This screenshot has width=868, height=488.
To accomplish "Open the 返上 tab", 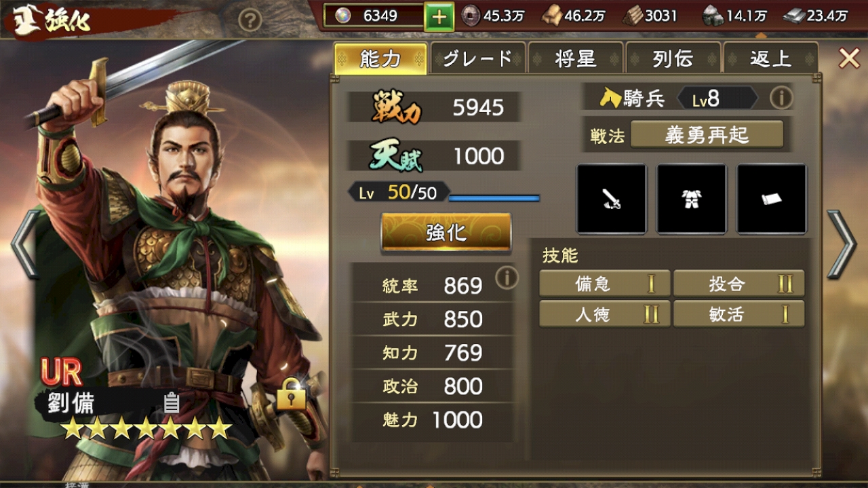I will [770, 58].
